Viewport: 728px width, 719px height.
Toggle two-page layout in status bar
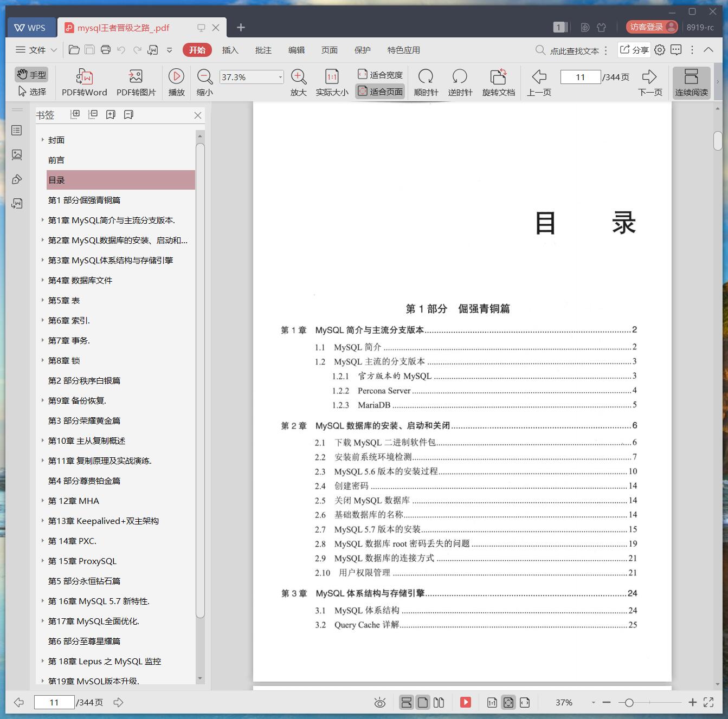pos(439,702)
